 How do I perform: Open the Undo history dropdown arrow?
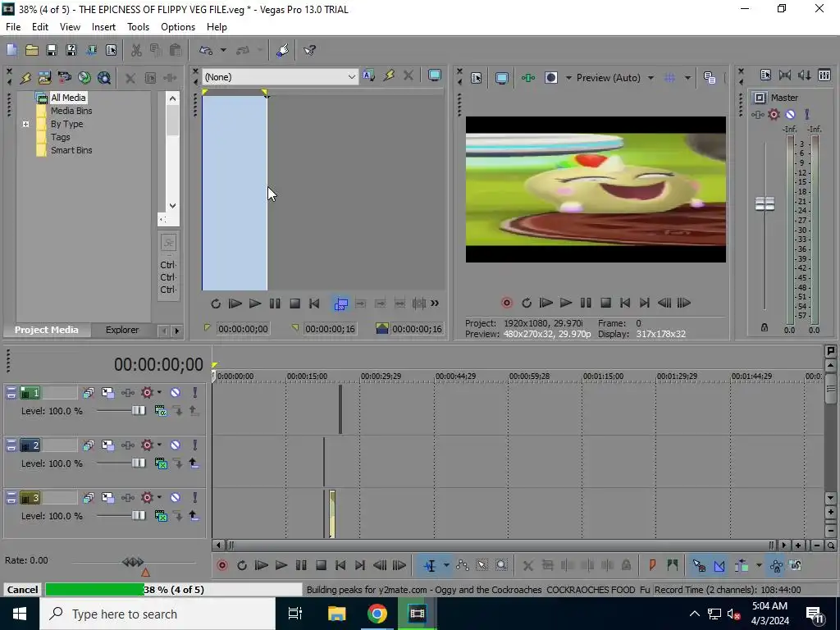(223, 50)
